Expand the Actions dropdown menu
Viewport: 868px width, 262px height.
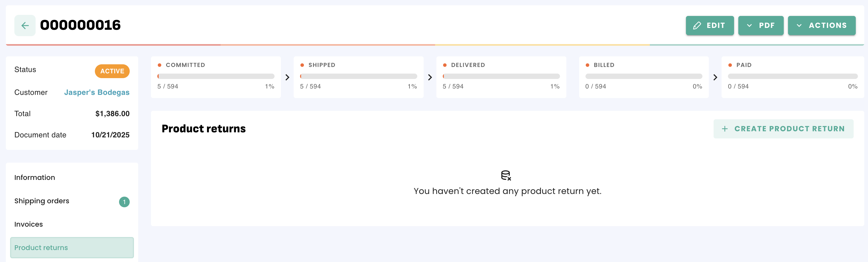pyautogui.click(x=821, y=26)
